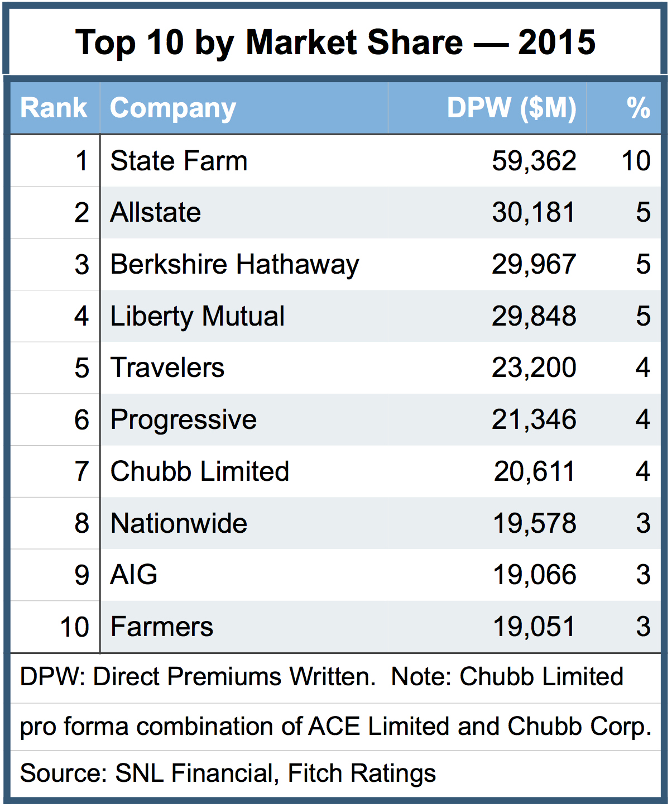Click State Farm's 10 percent share
This screenshot has height=807, width=672.
pos(636,161)
